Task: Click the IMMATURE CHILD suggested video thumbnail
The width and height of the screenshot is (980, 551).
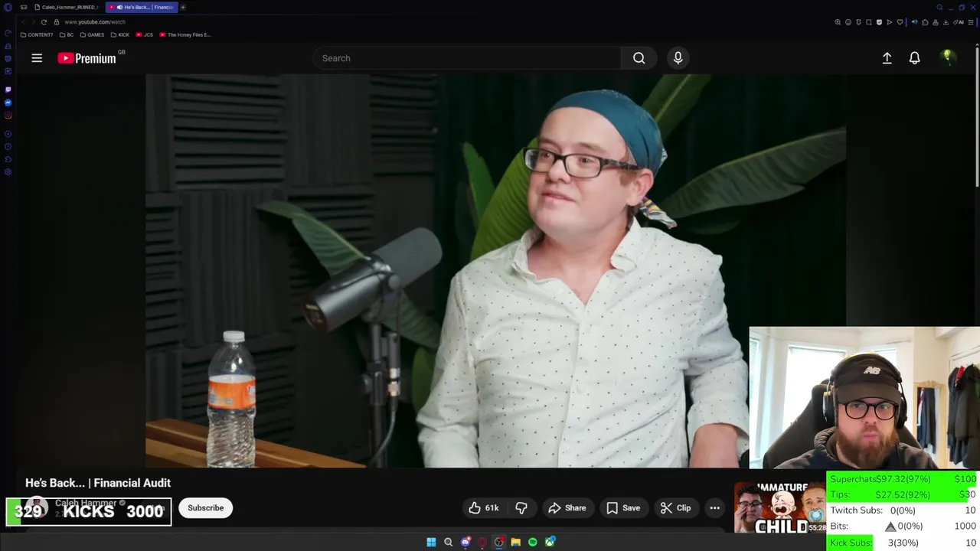Action: tap(780, 507)
